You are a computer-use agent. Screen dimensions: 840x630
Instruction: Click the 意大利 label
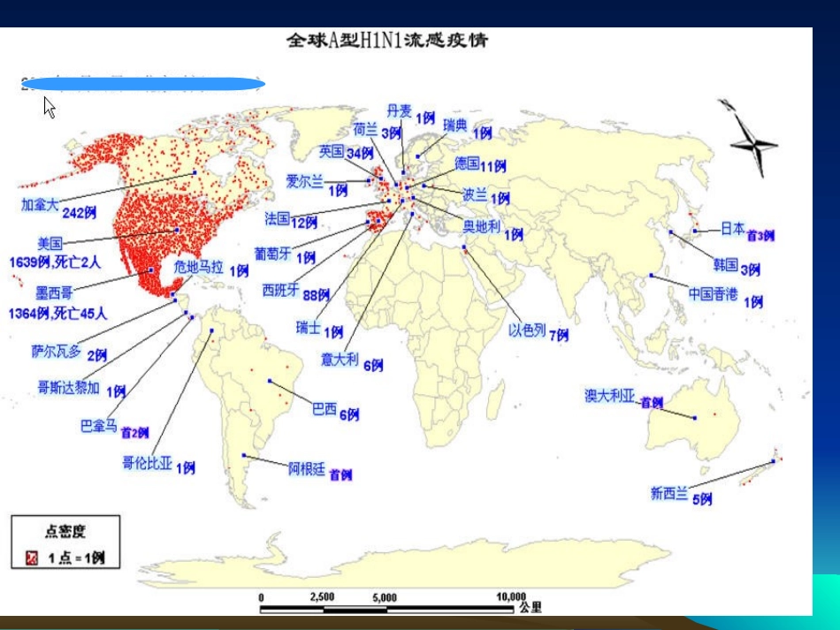click(340, 359)
